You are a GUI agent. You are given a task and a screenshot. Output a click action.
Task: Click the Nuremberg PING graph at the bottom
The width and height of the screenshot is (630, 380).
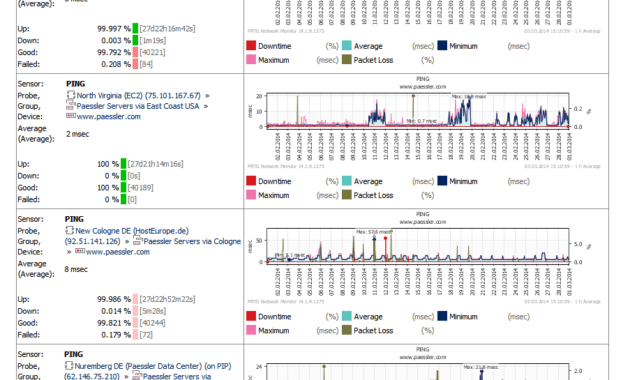click(418, 372)
